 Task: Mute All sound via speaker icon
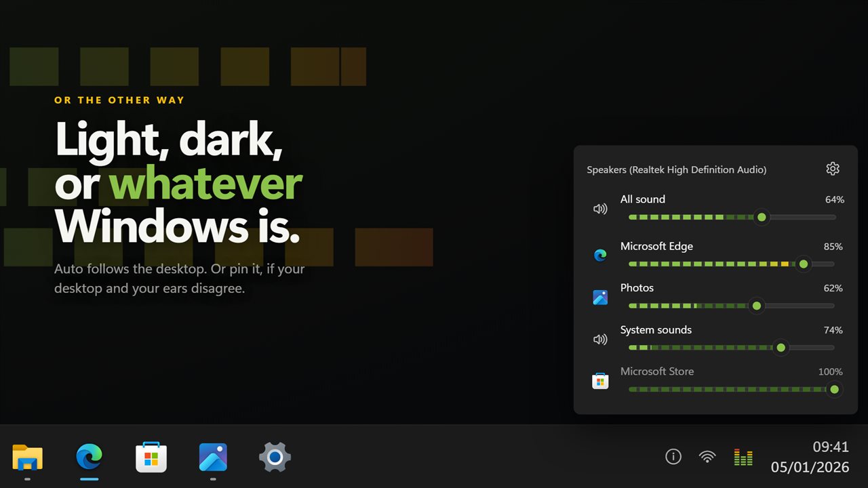(x=600, y=209)
